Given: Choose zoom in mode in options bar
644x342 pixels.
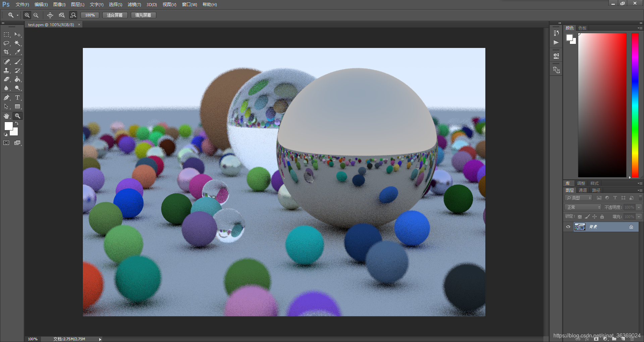Looking at the screenshot, I should [x=27, y=15].
